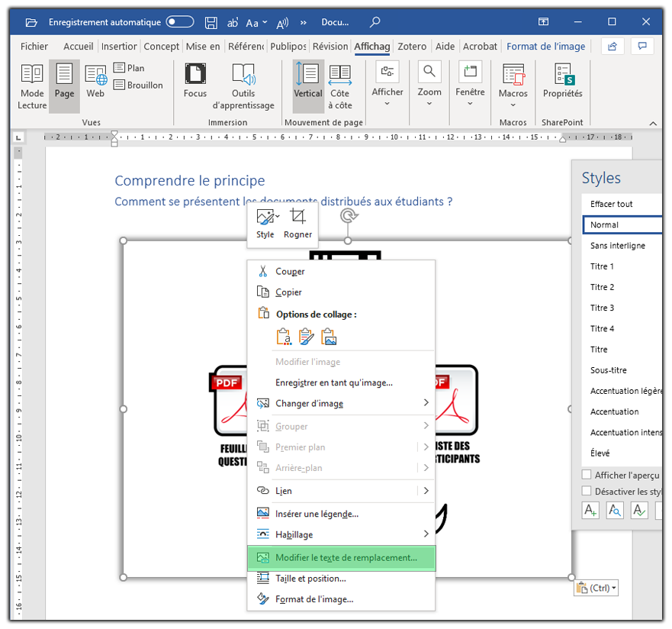Open SharePoint Propriétés
The width and height of the screenshot is (672, 629).
(563, 82)
